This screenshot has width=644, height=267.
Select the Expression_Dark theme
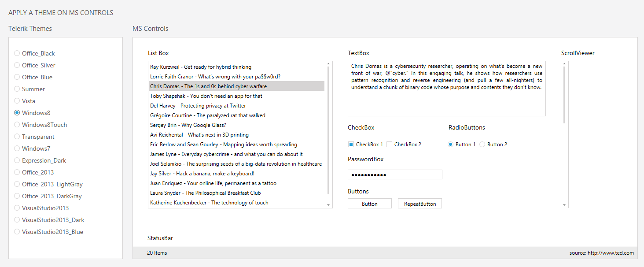click(x=17, y=160)
